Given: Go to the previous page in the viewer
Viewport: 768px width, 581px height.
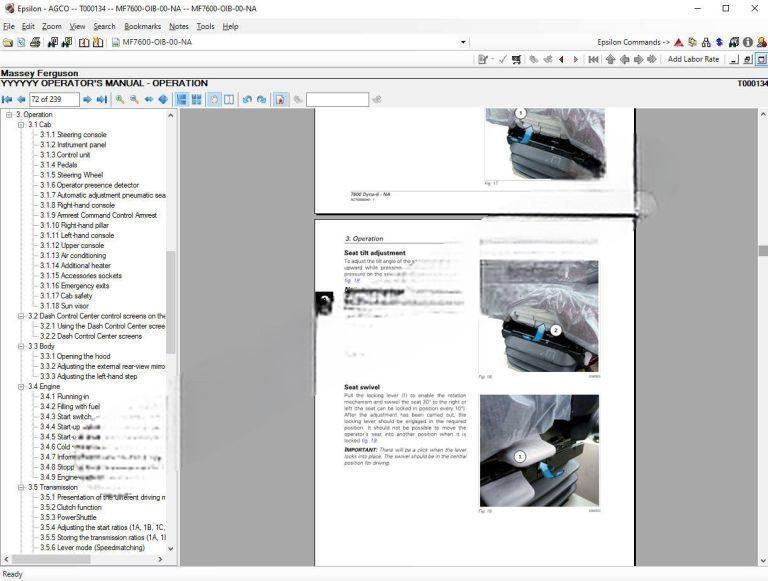Looking at the screenshot, I should click(21, 99).
